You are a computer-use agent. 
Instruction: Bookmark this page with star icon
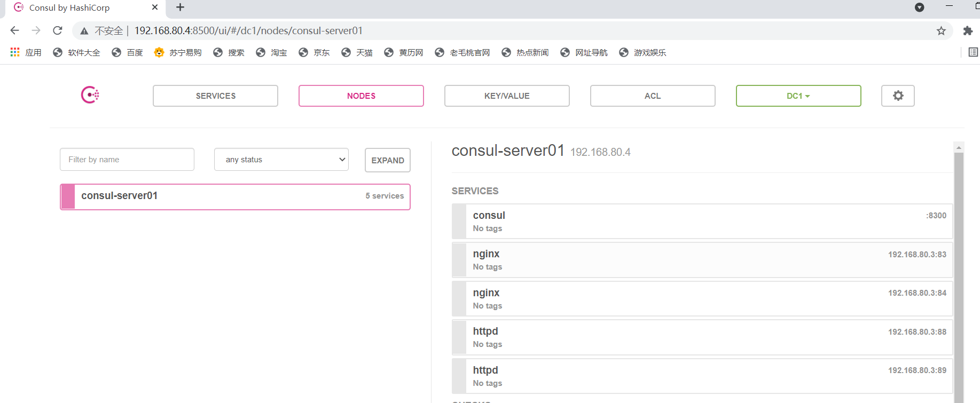point(941,31)
